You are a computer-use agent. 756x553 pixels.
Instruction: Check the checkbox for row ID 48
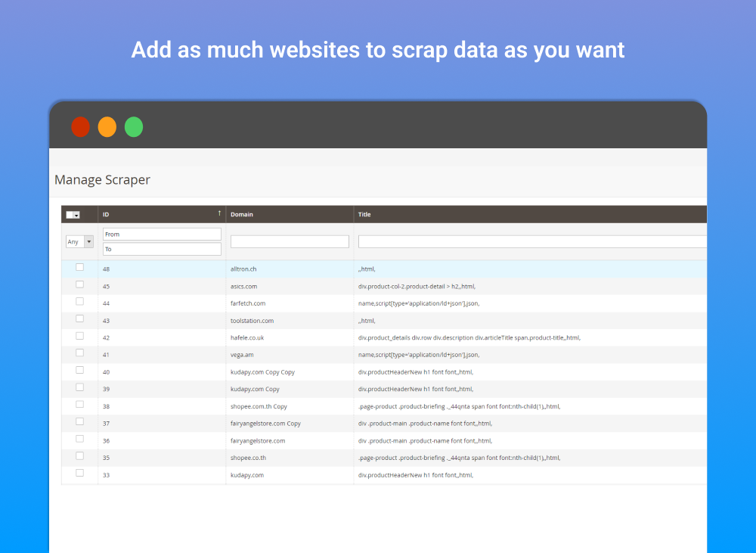click(79, 266)
